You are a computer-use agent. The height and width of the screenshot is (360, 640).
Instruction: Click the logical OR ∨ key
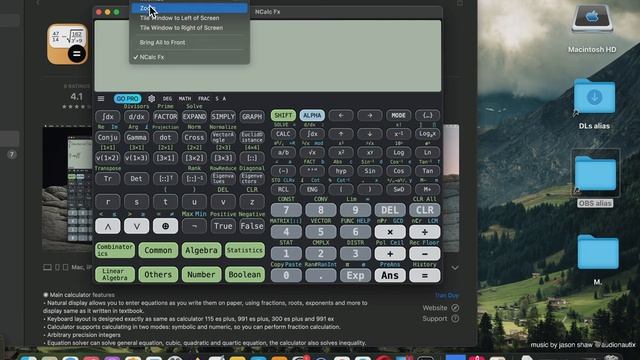(x=136, y=226)
